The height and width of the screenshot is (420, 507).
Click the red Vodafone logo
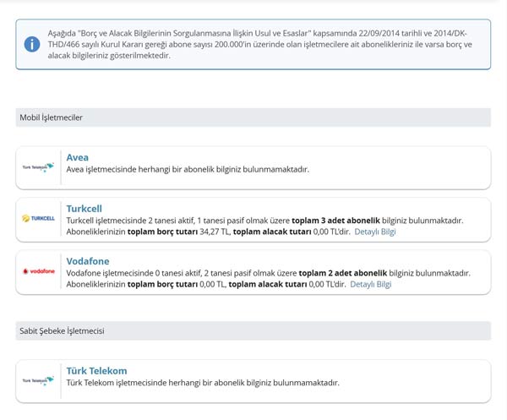coord(38,271)
